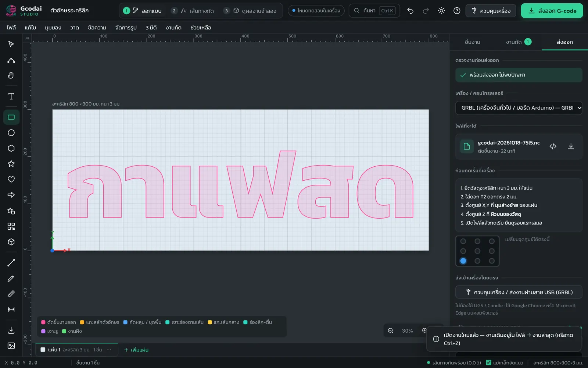588x368 pixels.
Task: Open the แผ่น 1 more options menu
Action: [x=109, y=350]
